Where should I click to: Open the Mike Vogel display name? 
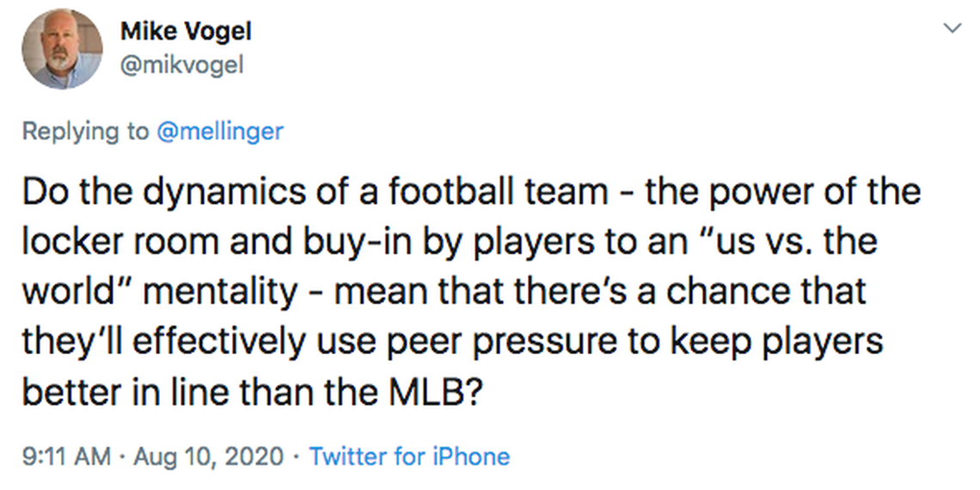186,32
